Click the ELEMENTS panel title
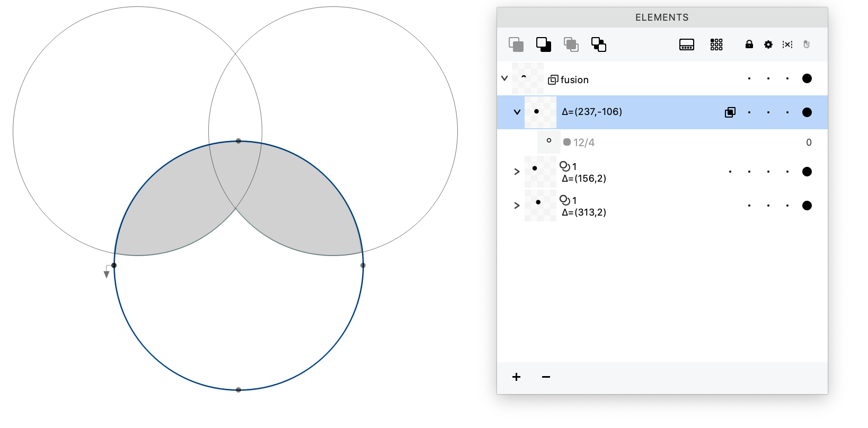The image size is (868, 428). pos(662,17)
